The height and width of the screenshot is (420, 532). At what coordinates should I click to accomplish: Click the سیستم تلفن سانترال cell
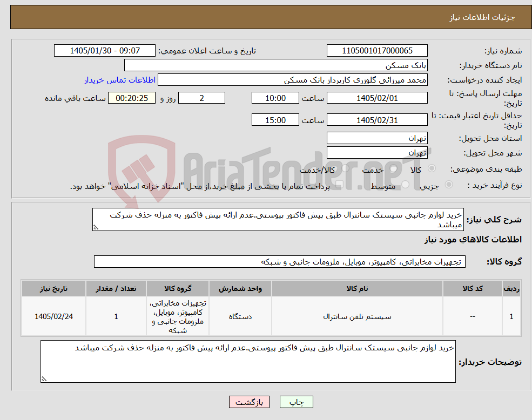click(357, 316)
